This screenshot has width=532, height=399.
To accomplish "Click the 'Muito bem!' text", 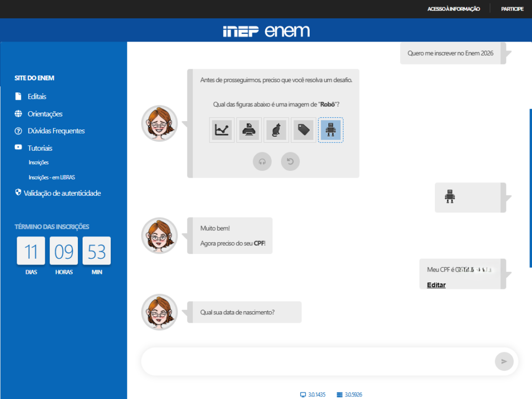I will (x=215, y=229).
